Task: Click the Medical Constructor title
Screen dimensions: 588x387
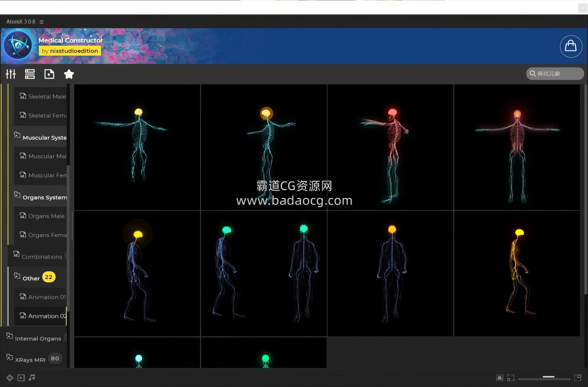Action: (x=70, y=40)
